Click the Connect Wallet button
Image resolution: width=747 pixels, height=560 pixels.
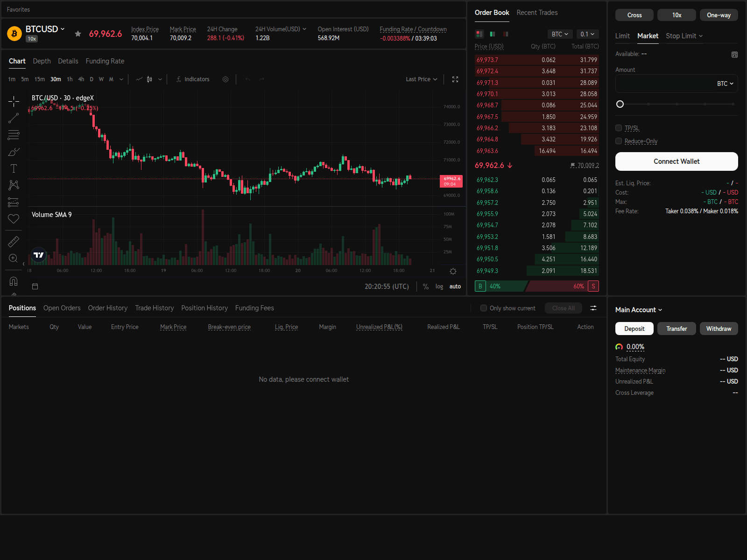tap(676, 161)
